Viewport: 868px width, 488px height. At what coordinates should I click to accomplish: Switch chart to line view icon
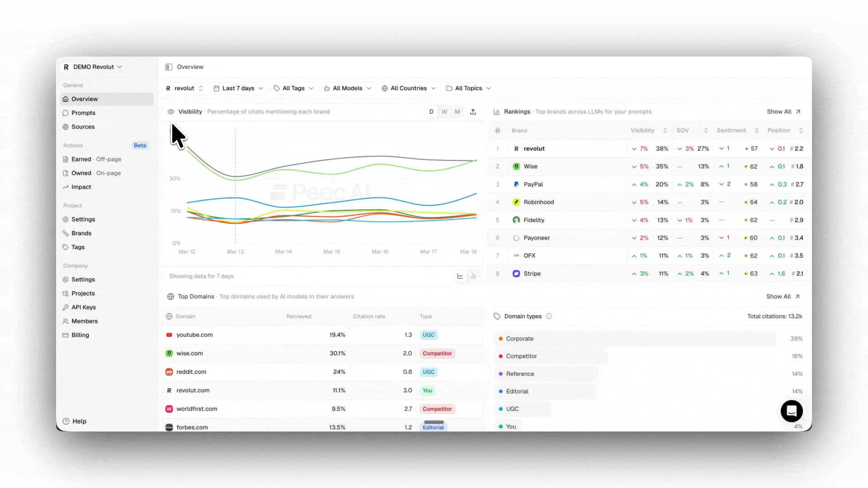(460, 276)
